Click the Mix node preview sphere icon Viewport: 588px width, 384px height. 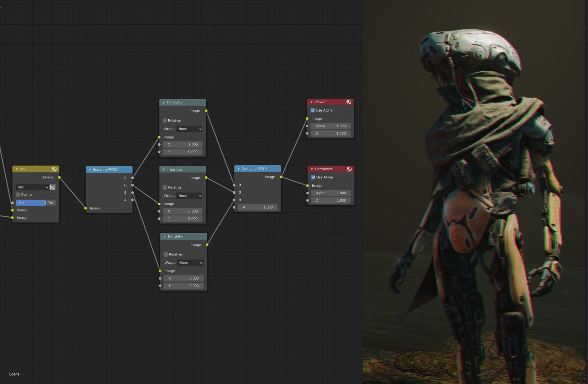(x=54, y=169)
